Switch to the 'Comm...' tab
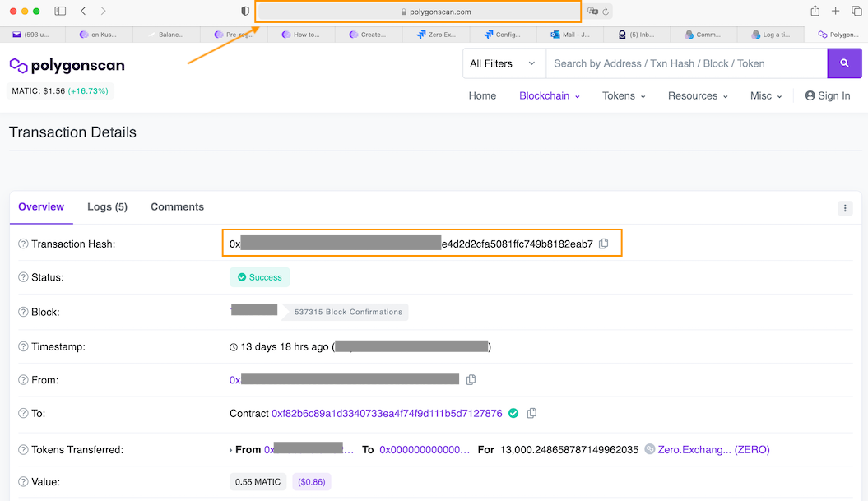 (x=703, y=35)
